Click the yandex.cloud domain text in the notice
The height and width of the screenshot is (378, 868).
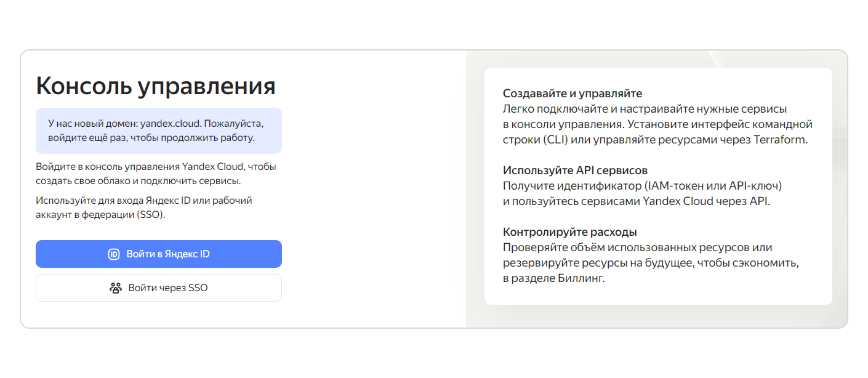(171, 123)
